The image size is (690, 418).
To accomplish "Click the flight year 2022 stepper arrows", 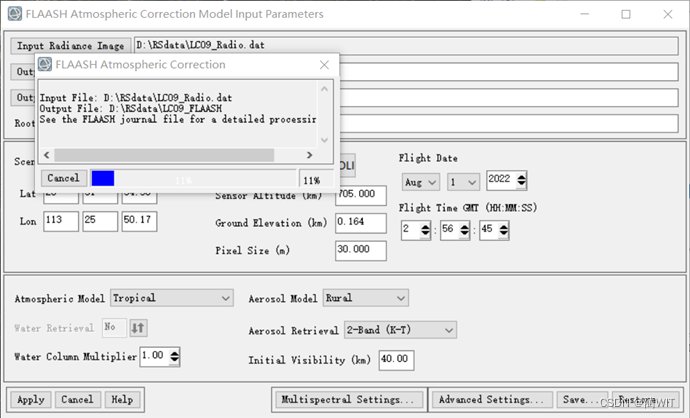I will click(521, 180).
